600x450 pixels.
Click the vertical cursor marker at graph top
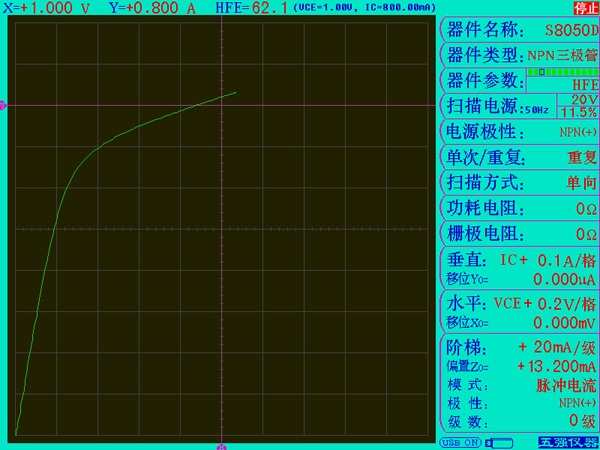(x=221, y=15)
